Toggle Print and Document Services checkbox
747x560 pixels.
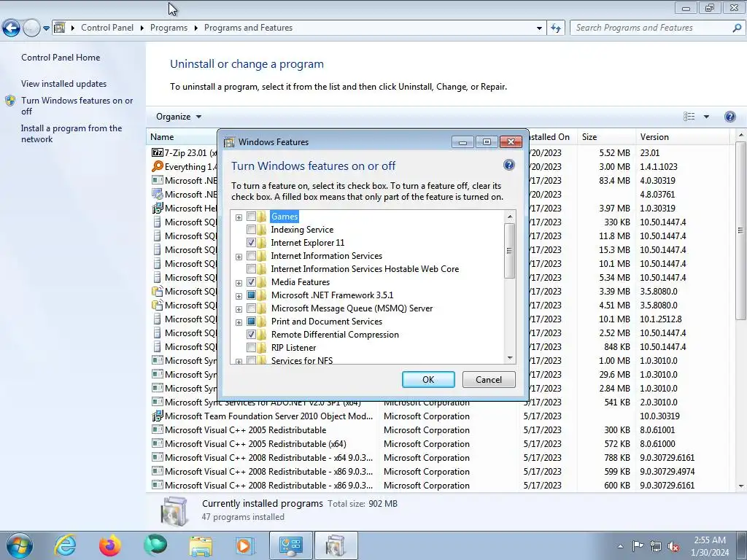pos(251,322)
